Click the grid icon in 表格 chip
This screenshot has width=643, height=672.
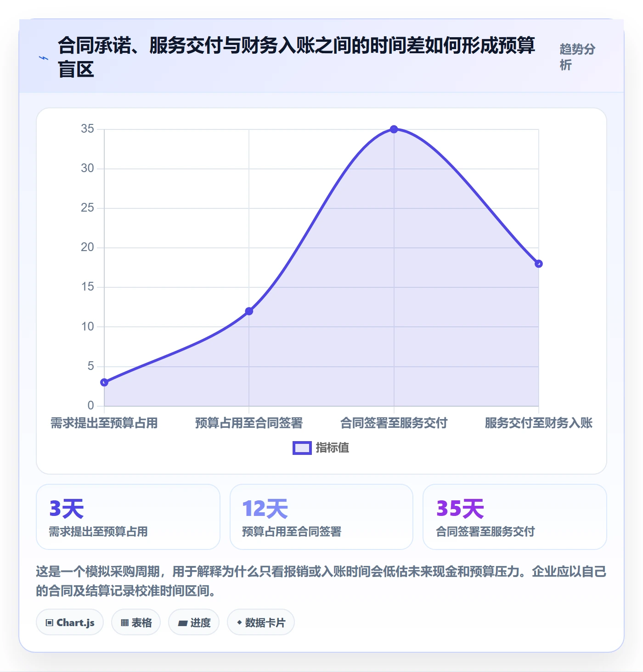(x=124, y=623)
